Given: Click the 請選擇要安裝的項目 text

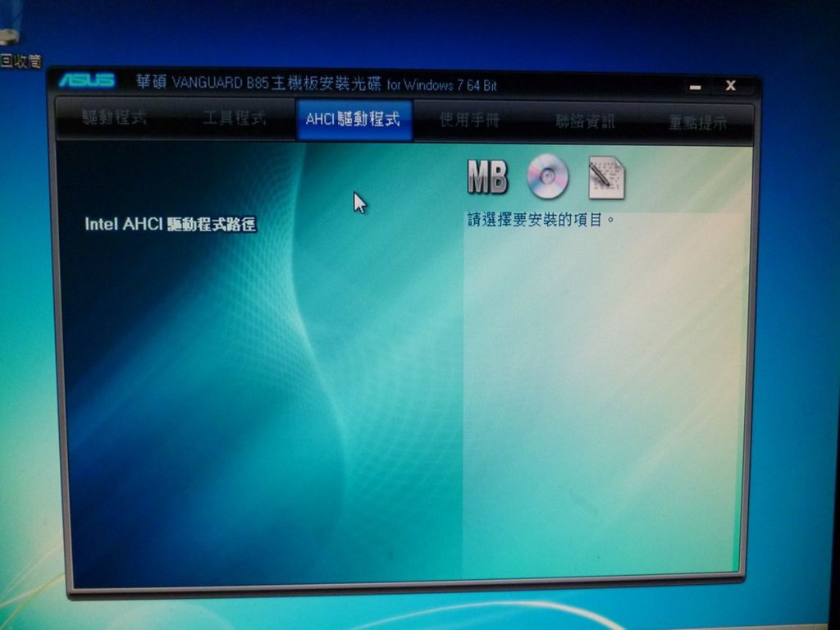Looking at the screenshot, I should [541, 220].
